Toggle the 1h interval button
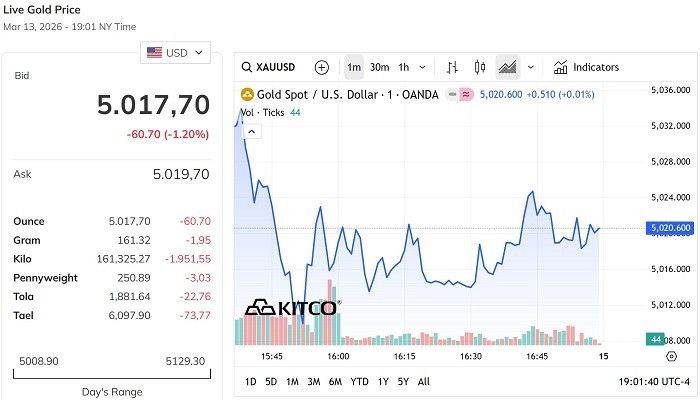 [x=403, y=67]
